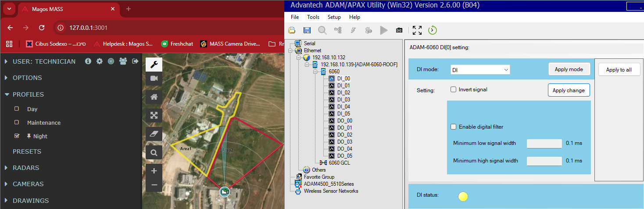Go to home view on the map
The width and height of the screenshot is (644, 209).
[154, 97]
